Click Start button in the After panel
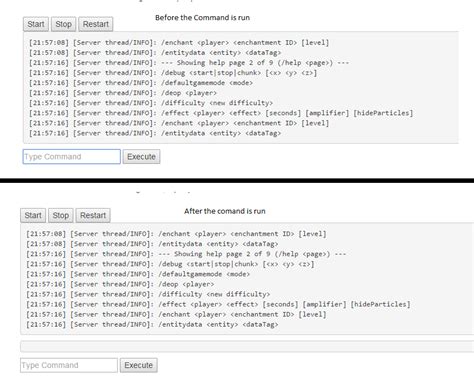474x387 pixels. 33,215
